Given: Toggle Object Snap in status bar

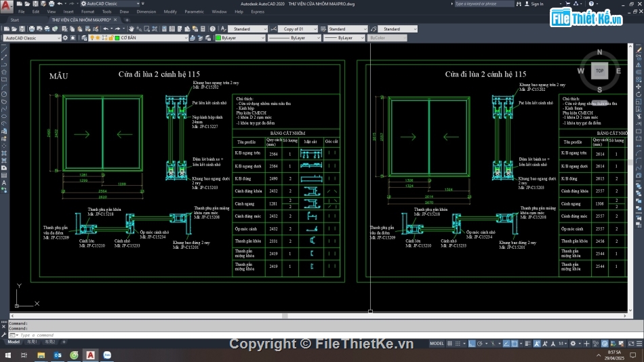Looking at the screenshot, I should coord(515,344).
